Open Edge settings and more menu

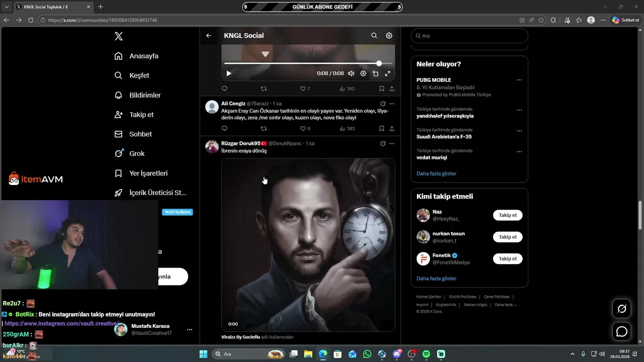(603, 20)
